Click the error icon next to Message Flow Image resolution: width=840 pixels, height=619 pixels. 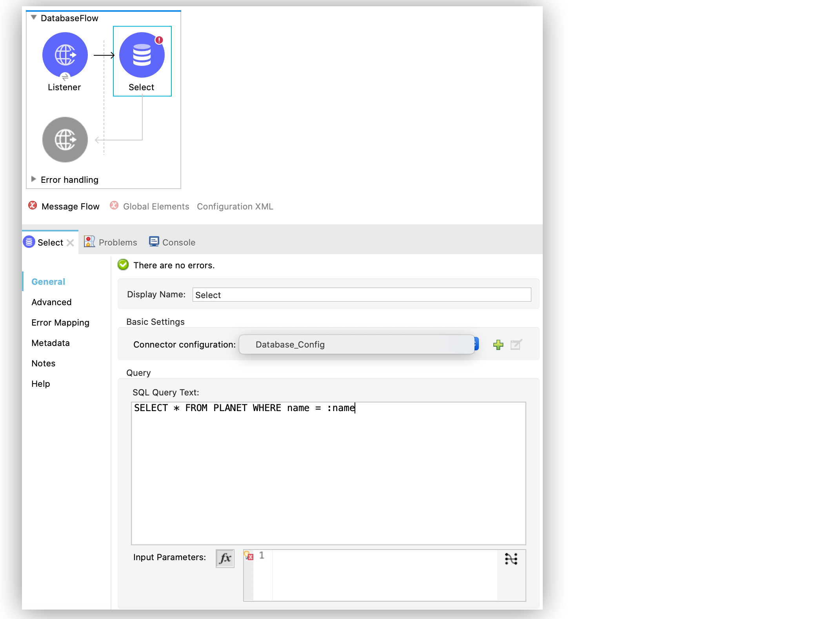[x=33, y=206]
